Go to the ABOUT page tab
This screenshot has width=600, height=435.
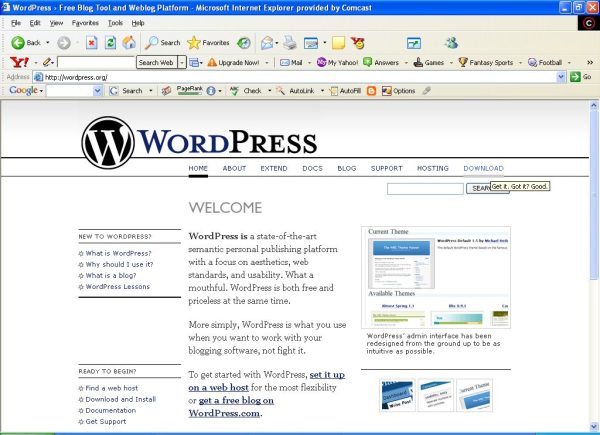(234, 168)
